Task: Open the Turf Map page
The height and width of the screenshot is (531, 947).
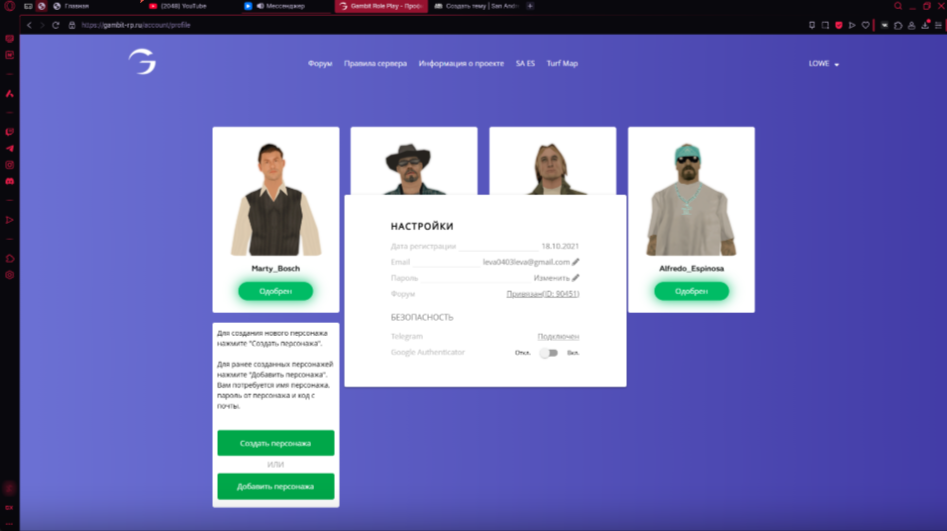Action: pyautogui.click(x=562, y=64)
